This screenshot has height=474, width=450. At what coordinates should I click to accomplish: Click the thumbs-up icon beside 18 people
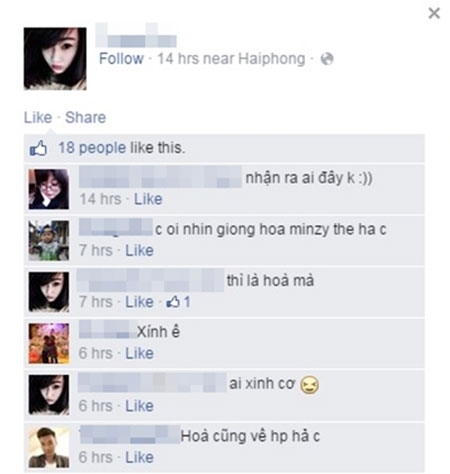(x=38, y=148)
